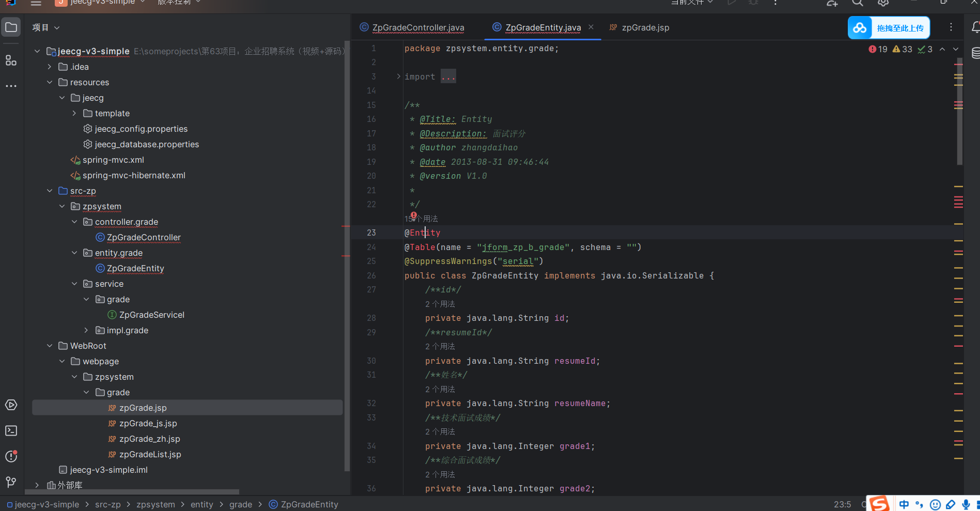Click the Baidu cloud upload icon
The width and height of the screenshot is (980, 511).
[x=860, y=28]
